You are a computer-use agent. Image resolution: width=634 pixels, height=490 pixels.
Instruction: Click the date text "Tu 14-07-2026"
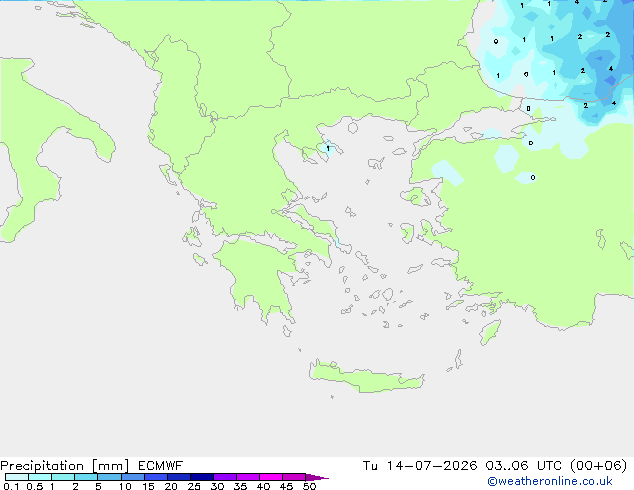point(420,466)
